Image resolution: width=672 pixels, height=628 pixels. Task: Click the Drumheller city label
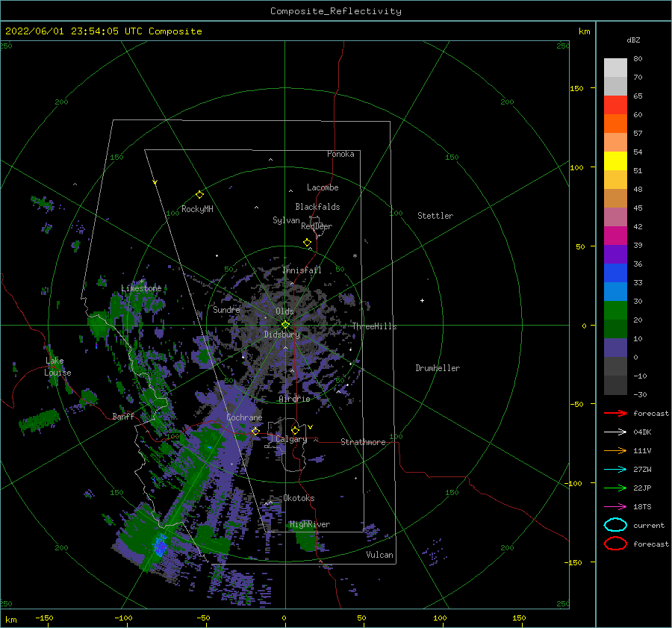coord(438,368)
